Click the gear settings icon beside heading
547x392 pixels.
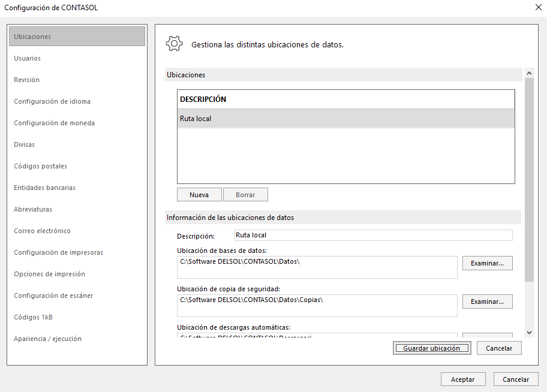[x=174, y=44]
